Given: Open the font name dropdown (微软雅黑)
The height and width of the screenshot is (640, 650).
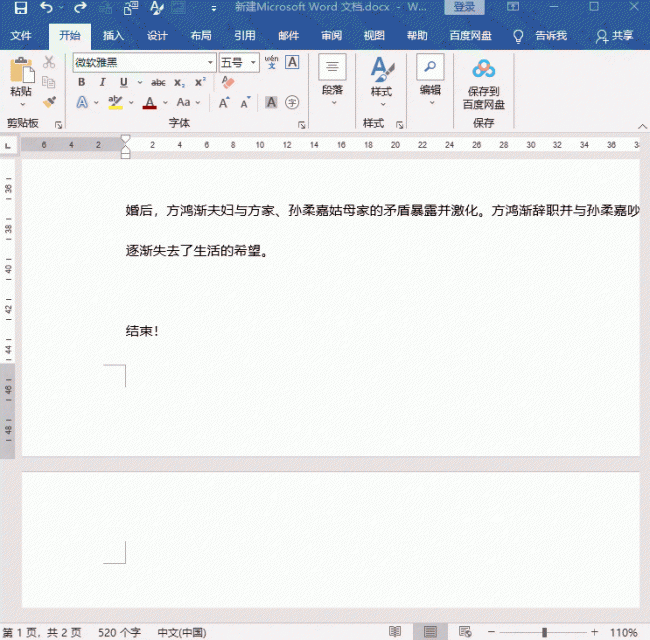Looking at the screenshot, I should (211, 63).
